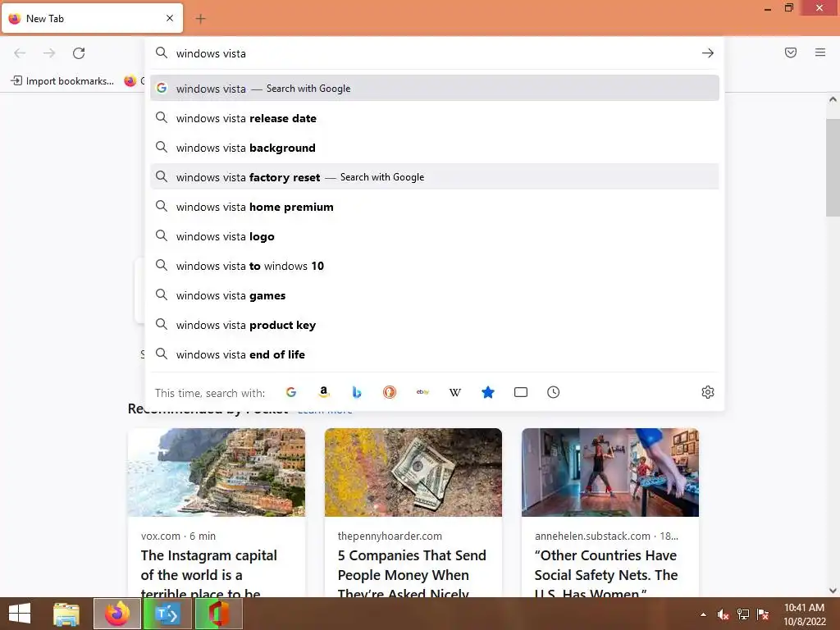Search with the Wikipedia engine icon
840x630 pixels.
click(454, 392)
